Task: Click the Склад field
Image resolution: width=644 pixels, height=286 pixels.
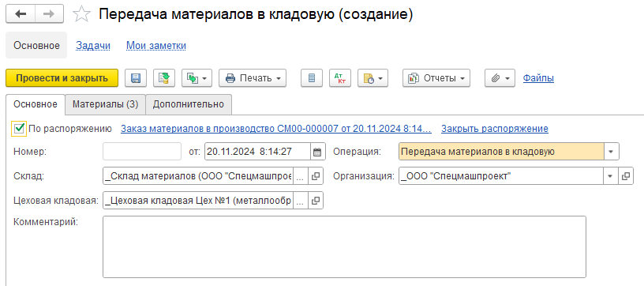Action: point(198,176)
